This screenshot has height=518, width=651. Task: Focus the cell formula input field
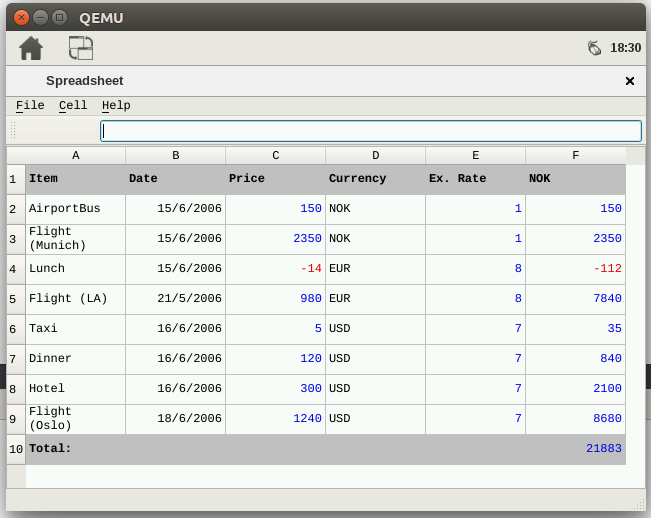point(370,131)
